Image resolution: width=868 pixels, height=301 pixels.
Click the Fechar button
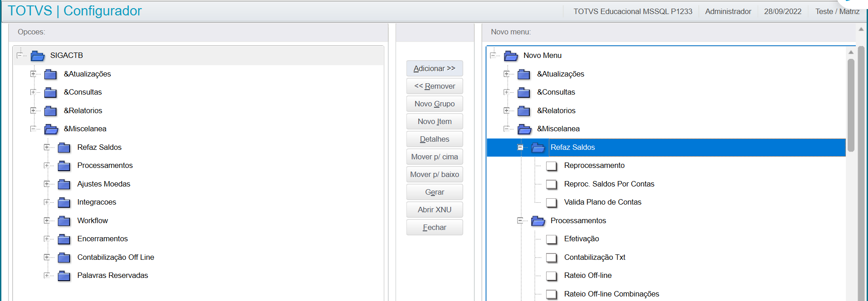[434, 227]
